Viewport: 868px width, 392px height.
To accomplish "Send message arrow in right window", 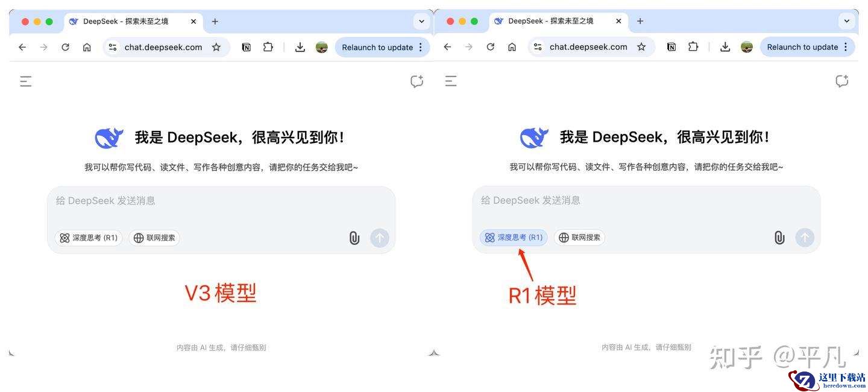I will pos(805,238).
